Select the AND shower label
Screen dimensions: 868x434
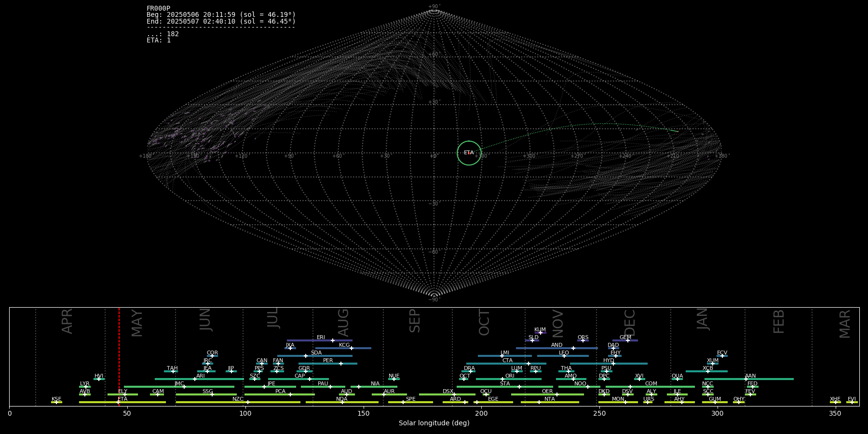557,345
